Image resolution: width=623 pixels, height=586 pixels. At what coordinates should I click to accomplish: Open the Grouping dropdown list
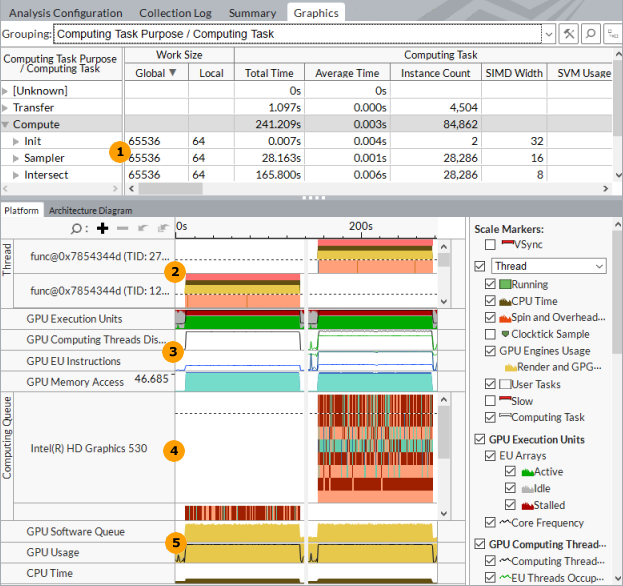coord(547,34)
